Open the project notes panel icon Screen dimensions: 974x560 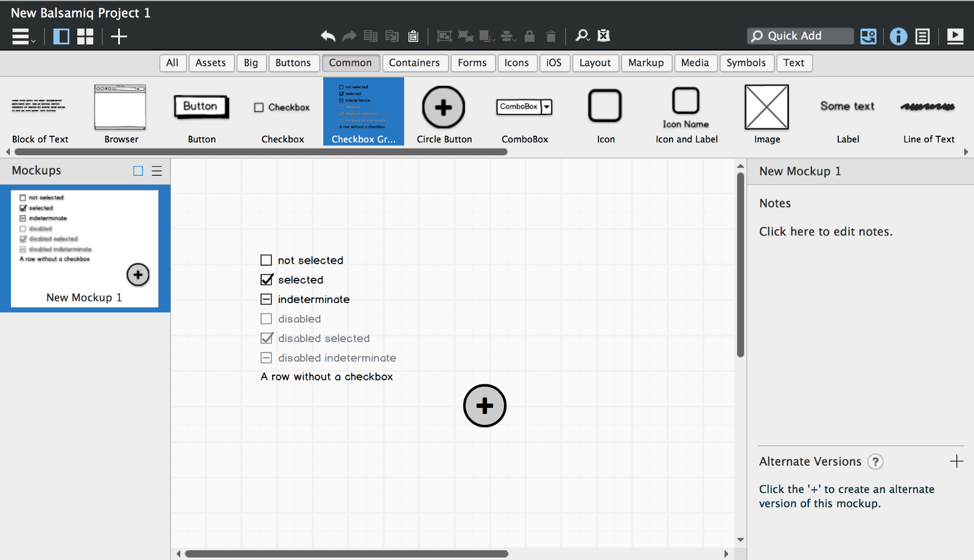click(x=922, y=37)
